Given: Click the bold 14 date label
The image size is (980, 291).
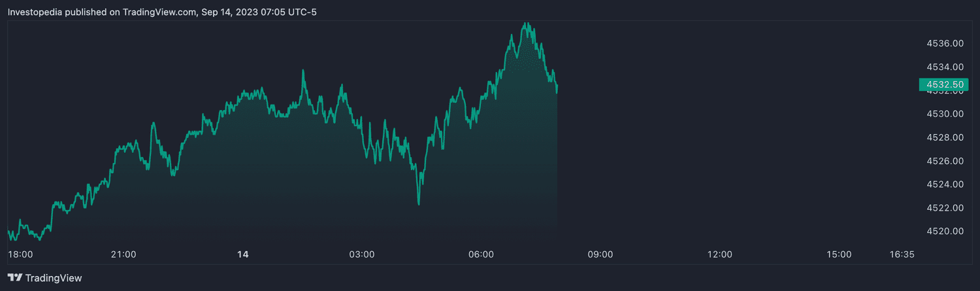Looking at the screenshot, I should (x=243, y=254).
